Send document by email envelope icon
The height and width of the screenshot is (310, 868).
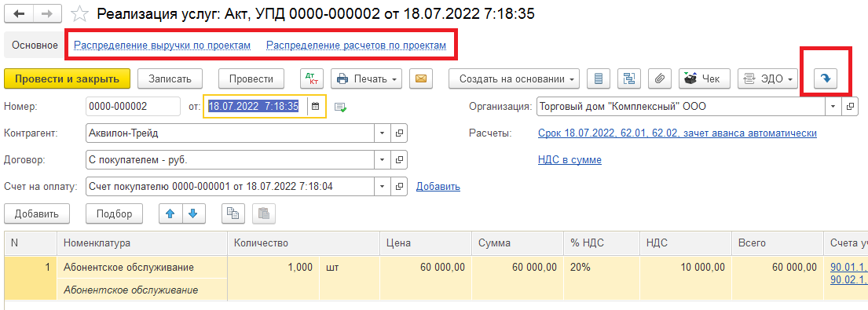point(421,78)
